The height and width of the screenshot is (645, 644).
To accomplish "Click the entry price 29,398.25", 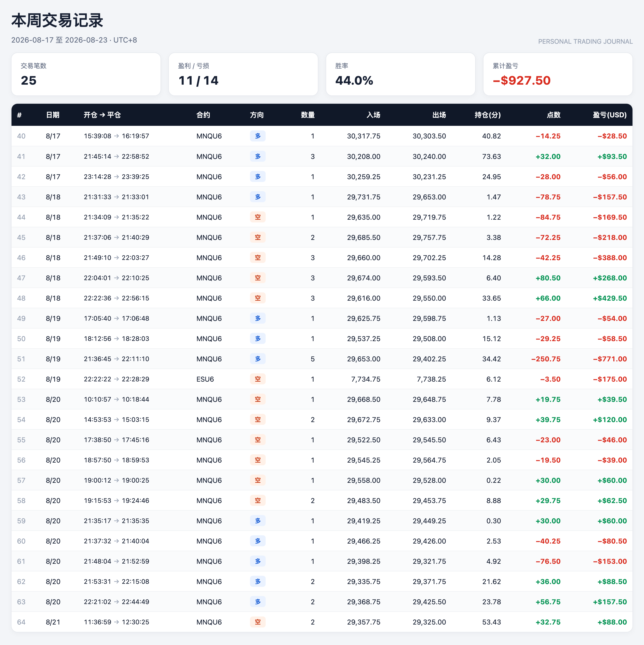I will click(364, 561).
